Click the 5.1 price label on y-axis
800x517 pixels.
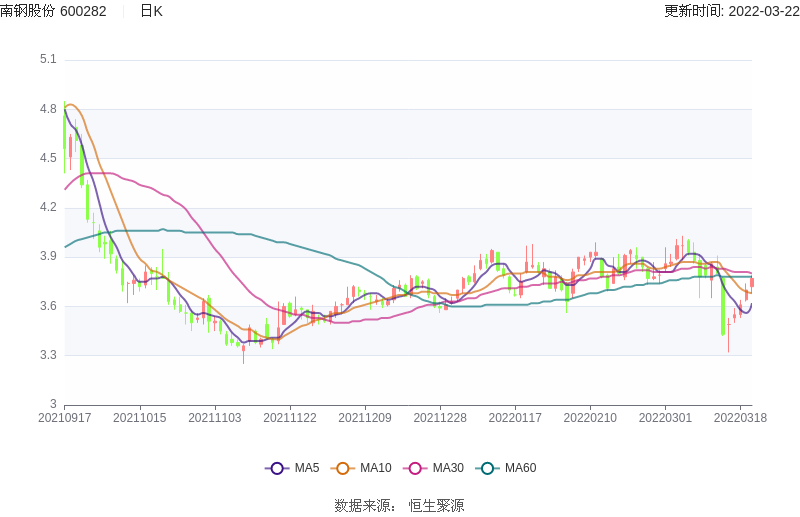pos(47,60)
